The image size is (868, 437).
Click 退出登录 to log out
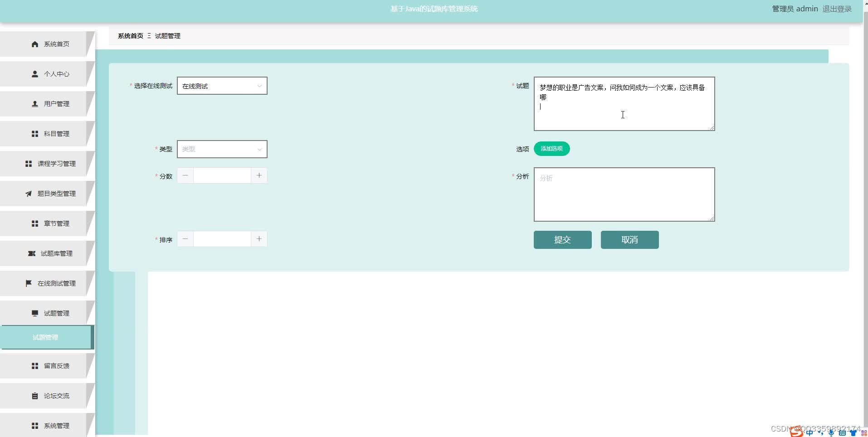(837, 9)
